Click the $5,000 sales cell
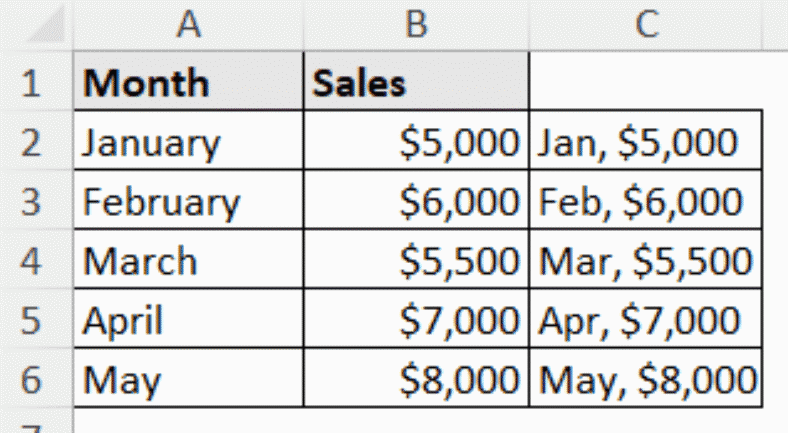The width and height of the screenshot is (788, 433). click(x=416, y=142)
